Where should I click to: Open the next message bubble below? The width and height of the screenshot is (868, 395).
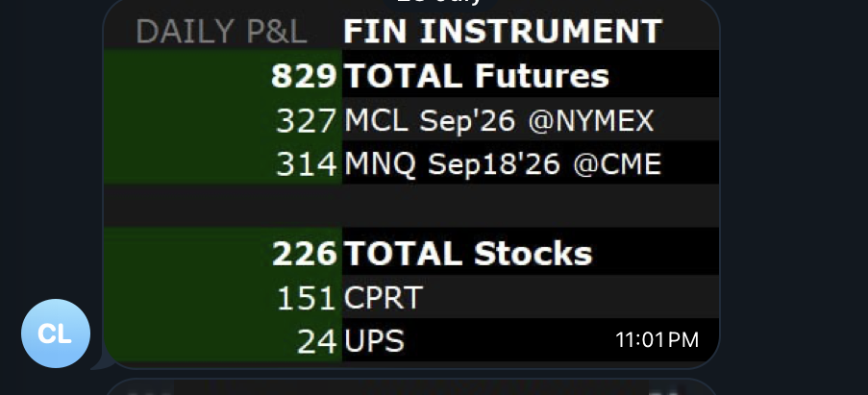[x=411, y=387]
